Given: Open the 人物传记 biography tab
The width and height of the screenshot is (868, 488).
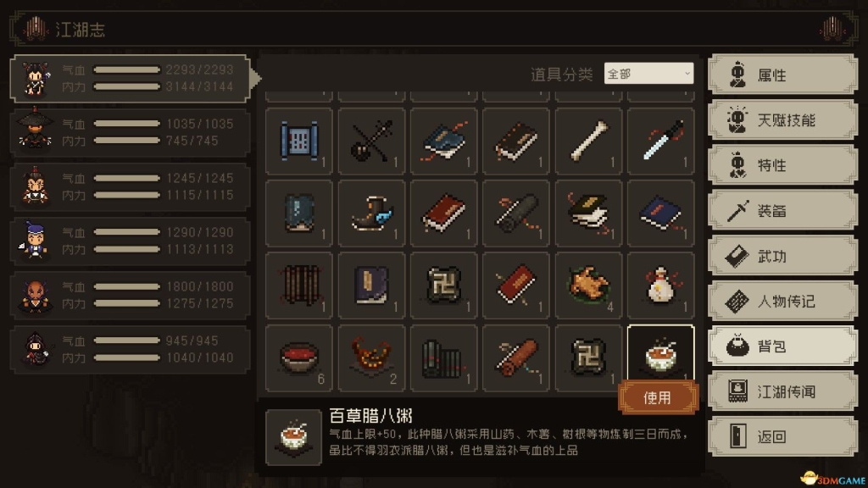Looking at the screenshot, I should pyautogui.click(x=782, y=302).
